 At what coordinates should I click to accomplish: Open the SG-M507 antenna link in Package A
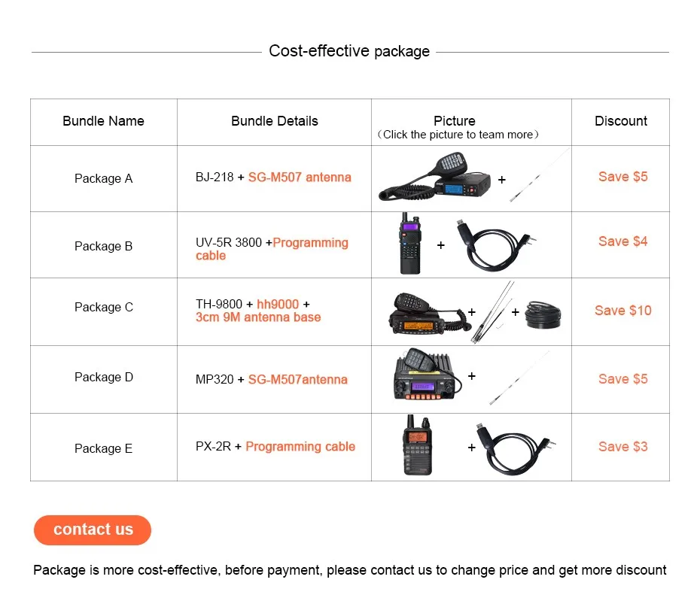(300, 177)
